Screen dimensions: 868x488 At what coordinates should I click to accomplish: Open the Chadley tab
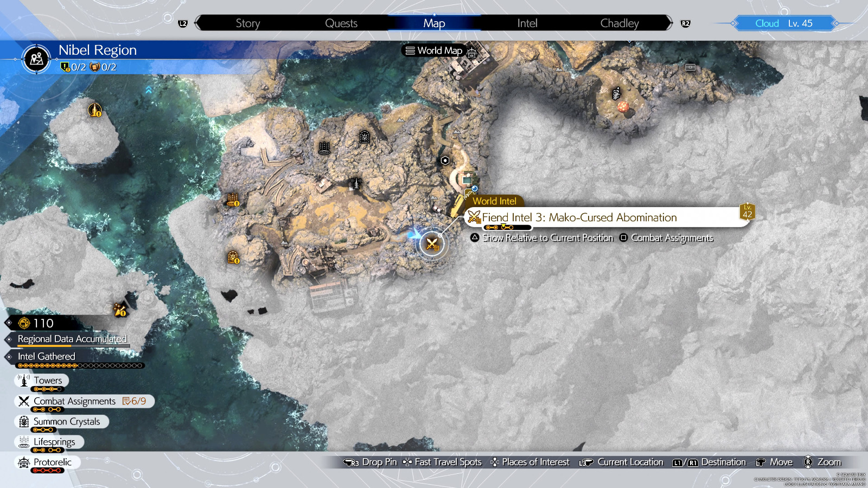tap(619, 23)
